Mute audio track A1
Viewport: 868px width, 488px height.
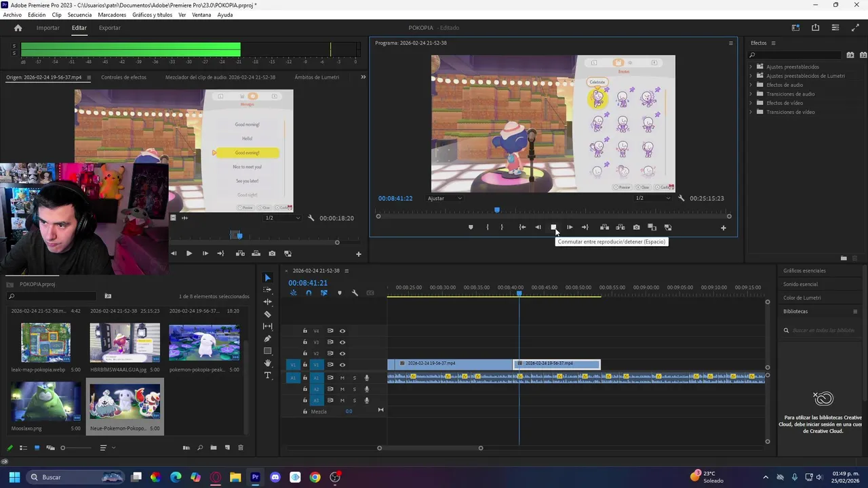tap(342, 378)
